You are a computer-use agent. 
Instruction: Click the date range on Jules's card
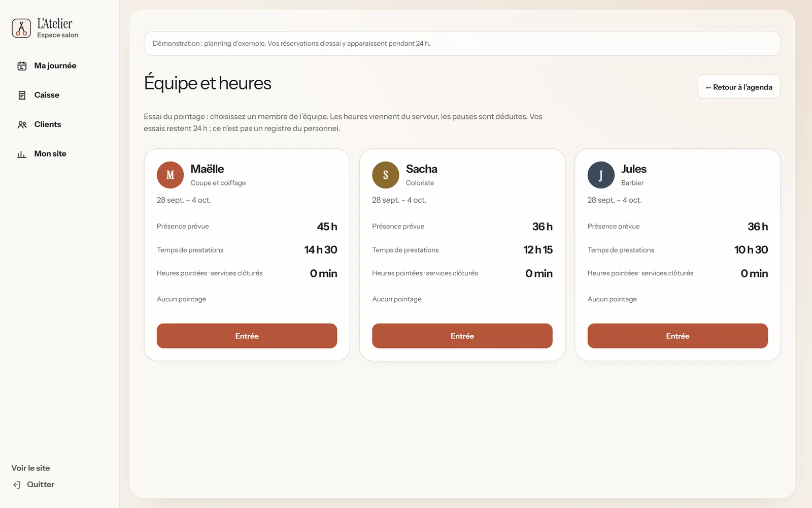click(x=615, y=200)
